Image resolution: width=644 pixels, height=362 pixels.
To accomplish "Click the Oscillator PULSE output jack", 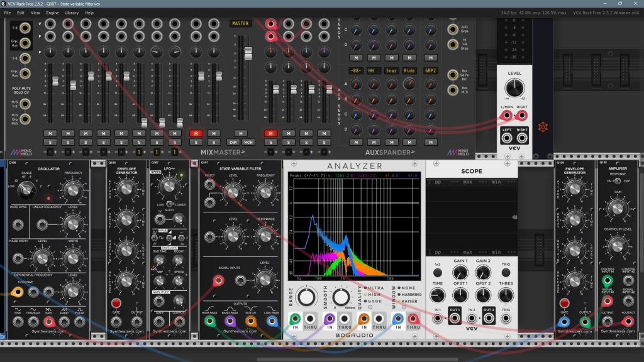I will point(80,322).
